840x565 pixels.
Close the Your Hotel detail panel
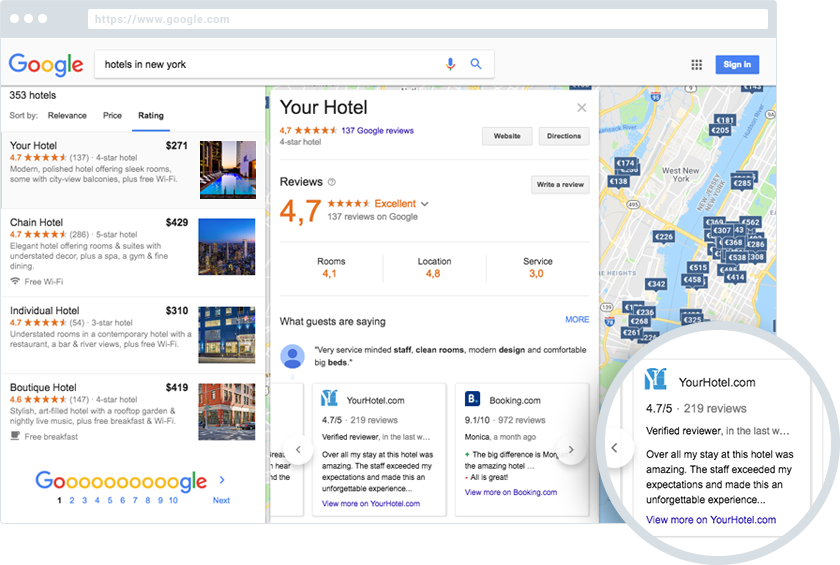pos(582,108)
